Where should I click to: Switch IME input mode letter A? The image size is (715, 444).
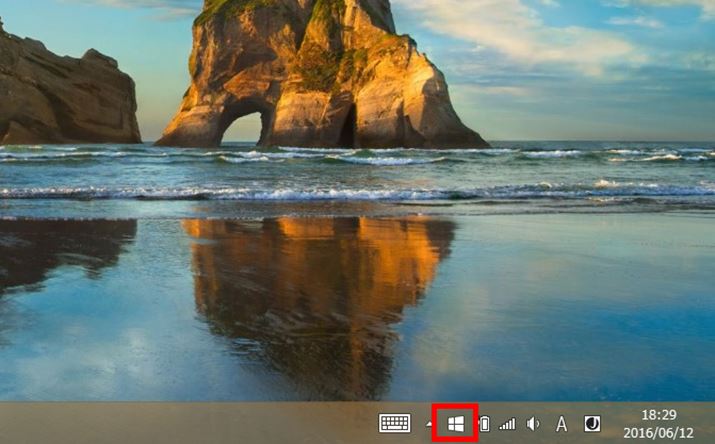[561, 424]
